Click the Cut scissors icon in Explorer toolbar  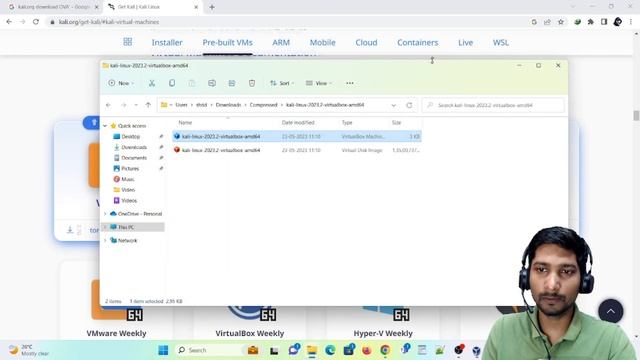152,83
